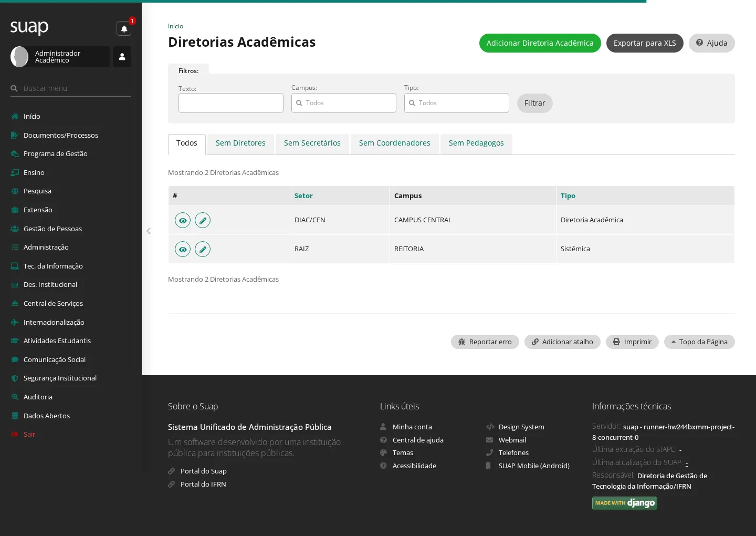Image resolution: width=756 pixels, height=536 pixels.
Task: Click Sair to log out
Action: pos(71,434)
